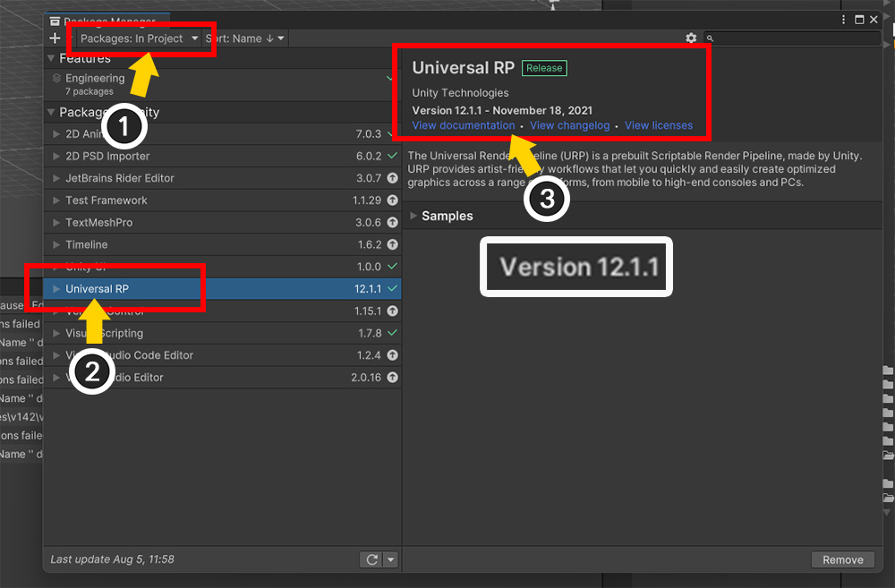The width and height of the screenshot is (895, 588).
Task: Click the refresh package list button
Action: tap(371, 559)
